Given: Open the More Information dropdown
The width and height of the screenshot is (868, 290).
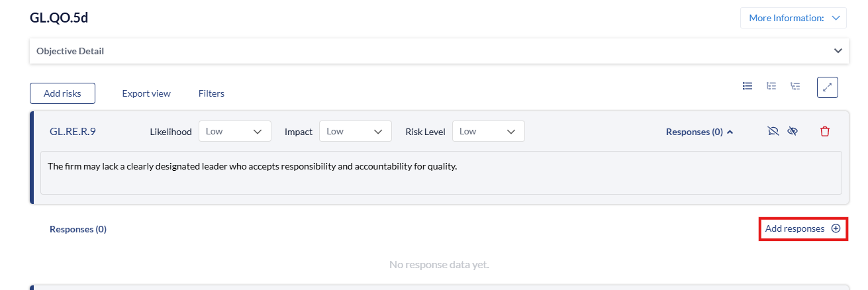Looking at the screenshot, I should tap(793, 18).
